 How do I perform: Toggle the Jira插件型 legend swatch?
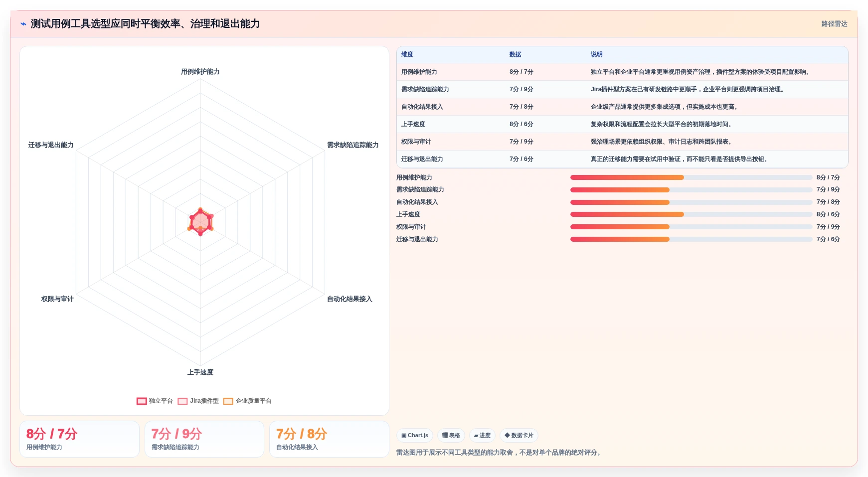pyautogui.click(x=182, y=401)
